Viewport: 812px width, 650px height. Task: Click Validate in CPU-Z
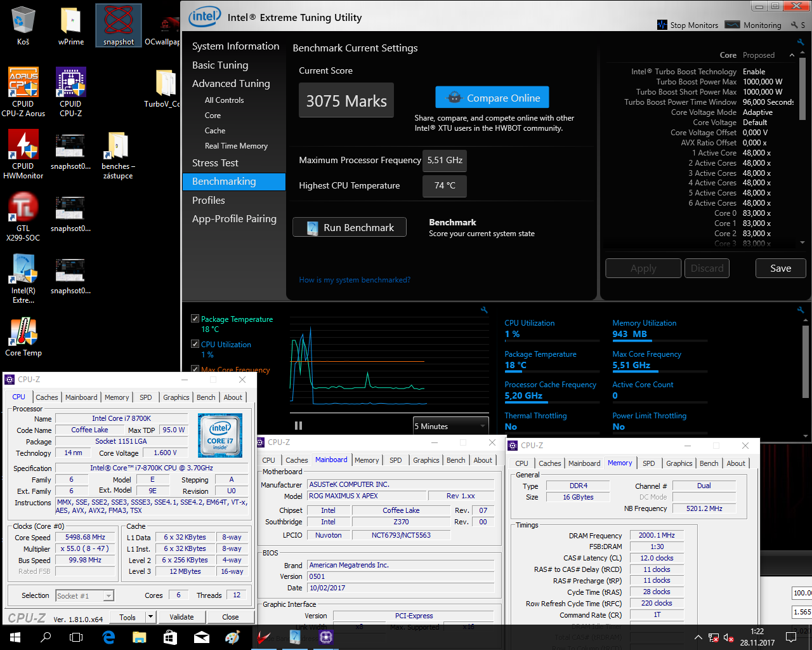pos(181,616)
